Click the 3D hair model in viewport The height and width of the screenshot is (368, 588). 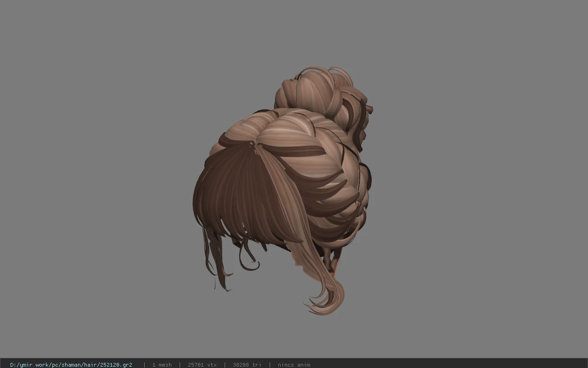(283, 191)
